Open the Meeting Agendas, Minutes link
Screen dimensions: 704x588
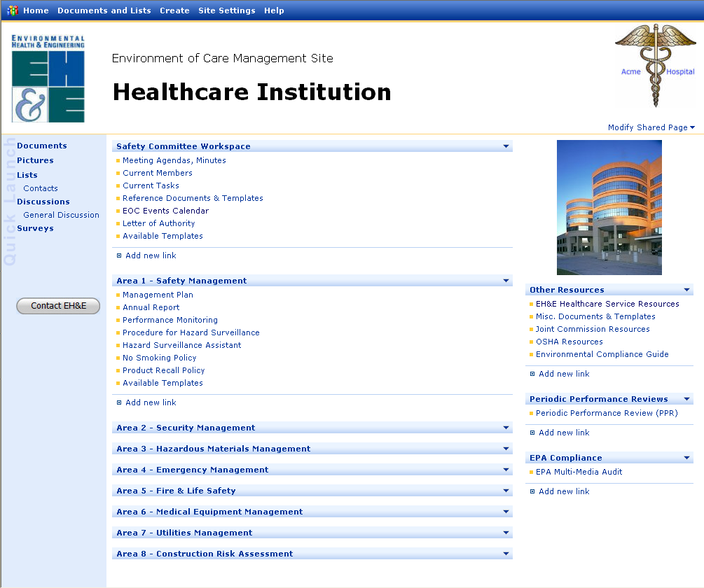tap(174, 160)
